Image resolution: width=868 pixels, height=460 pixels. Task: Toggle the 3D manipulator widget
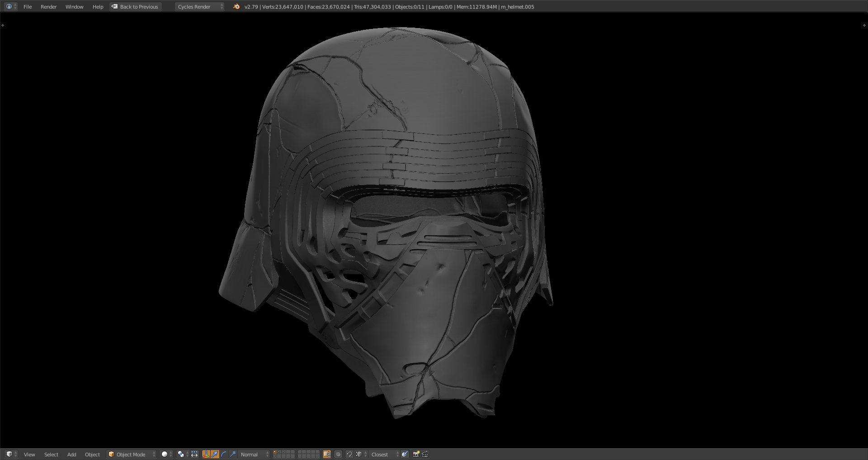[206, 454]
